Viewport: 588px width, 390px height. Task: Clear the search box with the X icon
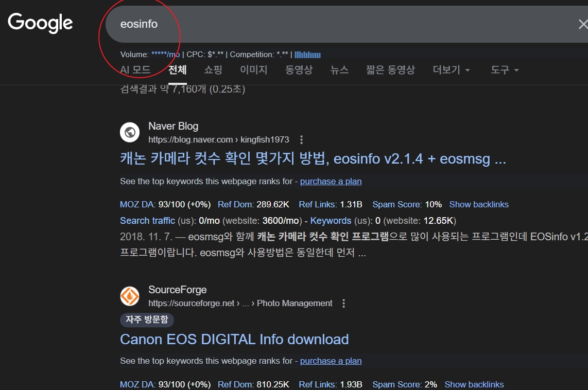pyautogui.click(x=582, y=24)
